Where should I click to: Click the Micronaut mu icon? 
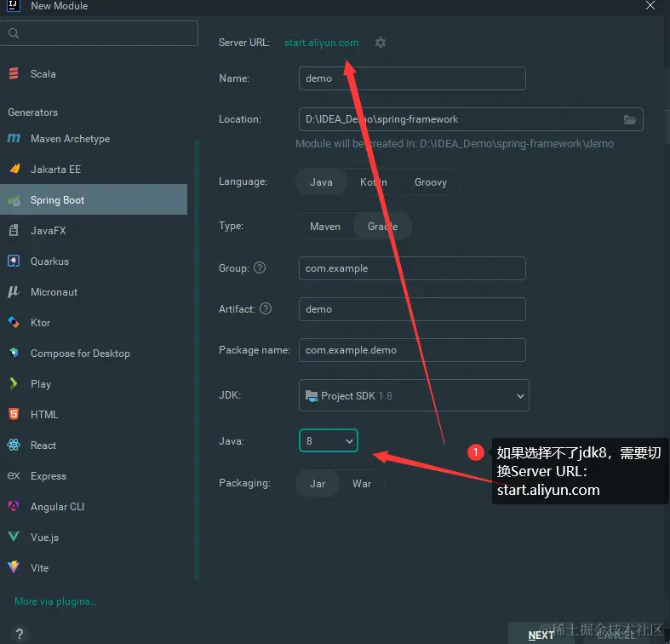(14, 291)
